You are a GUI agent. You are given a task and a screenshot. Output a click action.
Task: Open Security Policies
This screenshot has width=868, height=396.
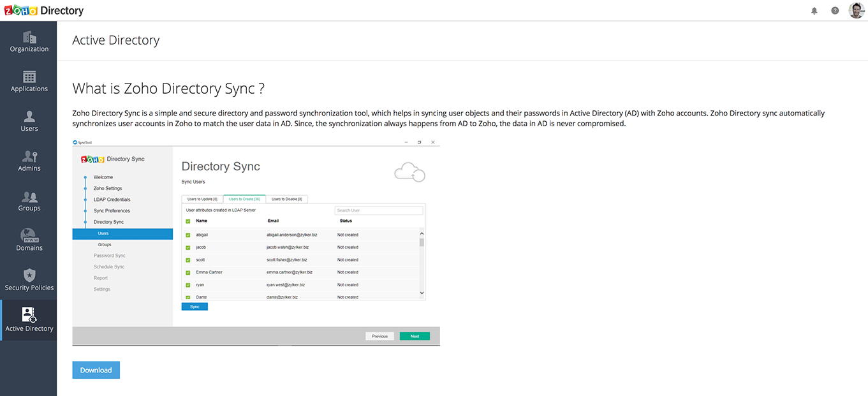coord(29,281)
